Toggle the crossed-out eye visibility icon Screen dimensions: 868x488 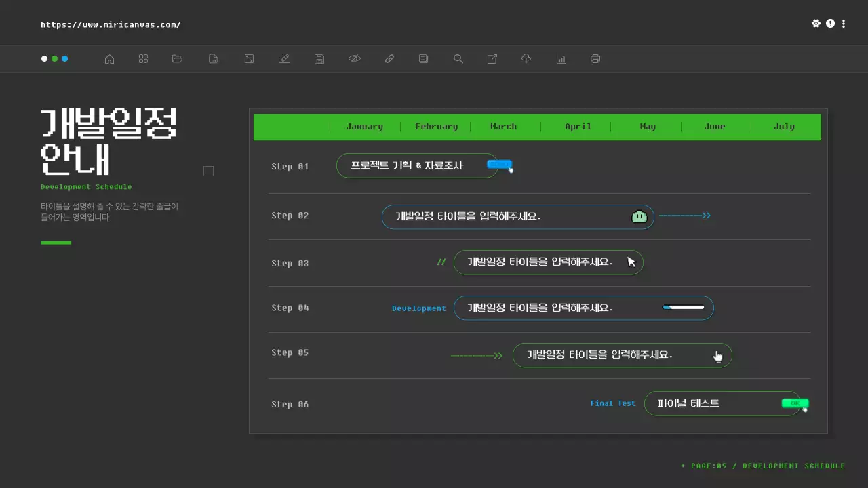click(354, 59)
